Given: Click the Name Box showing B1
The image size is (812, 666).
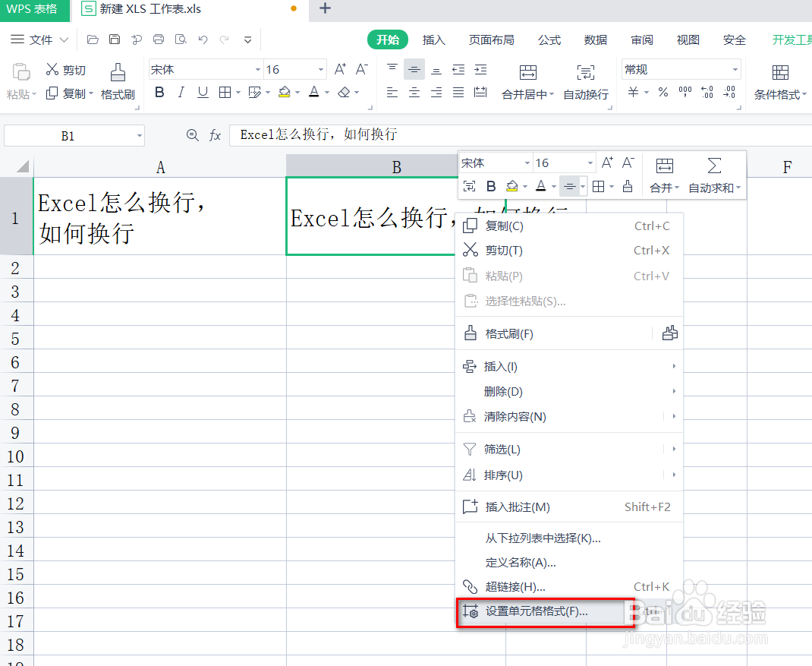Looking at the screenshot, I should [68, 134].
